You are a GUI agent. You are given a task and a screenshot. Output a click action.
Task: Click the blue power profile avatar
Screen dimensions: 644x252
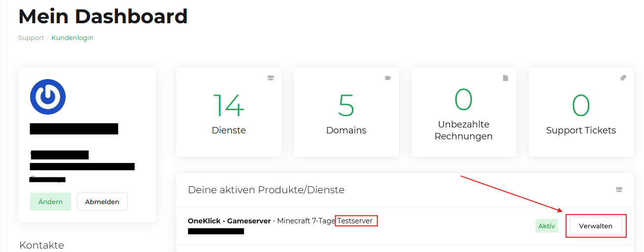click(x=48, y=97)
